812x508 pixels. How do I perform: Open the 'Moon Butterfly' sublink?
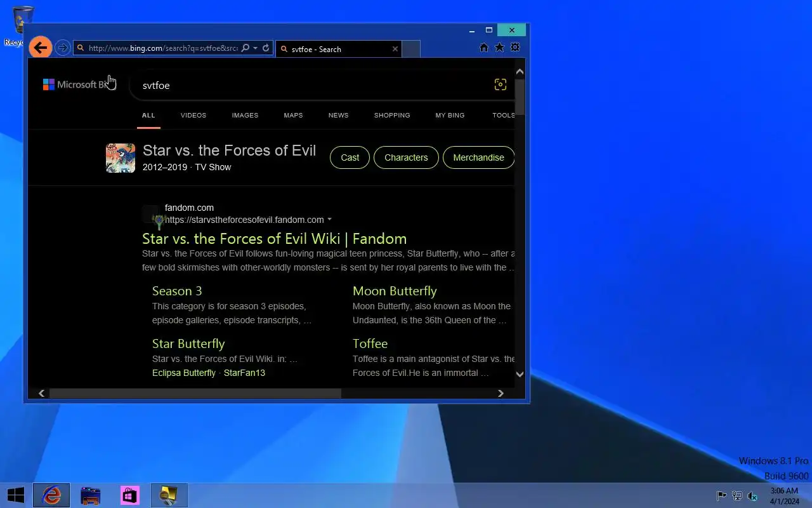click(395, 291)
